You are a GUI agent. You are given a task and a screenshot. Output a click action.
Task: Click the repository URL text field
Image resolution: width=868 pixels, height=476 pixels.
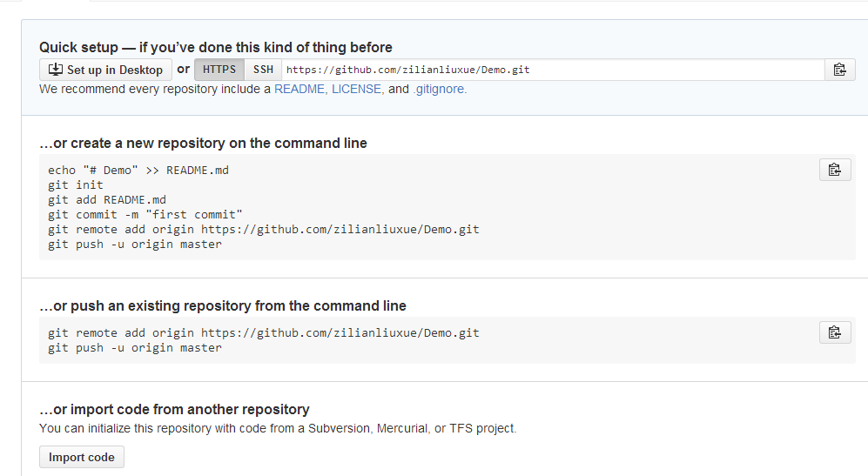coord(552,70)
